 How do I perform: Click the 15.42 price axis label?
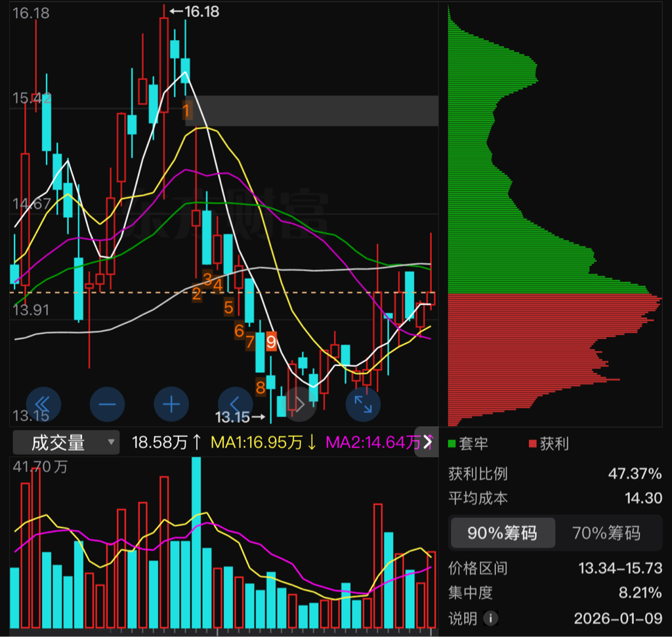[x=31, y=98]
